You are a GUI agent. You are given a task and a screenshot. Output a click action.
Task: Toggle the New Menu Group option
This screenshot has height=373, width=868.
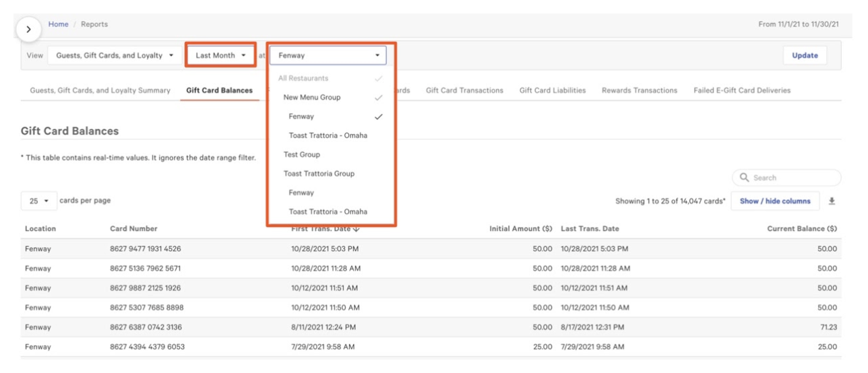tap(312, 98)
